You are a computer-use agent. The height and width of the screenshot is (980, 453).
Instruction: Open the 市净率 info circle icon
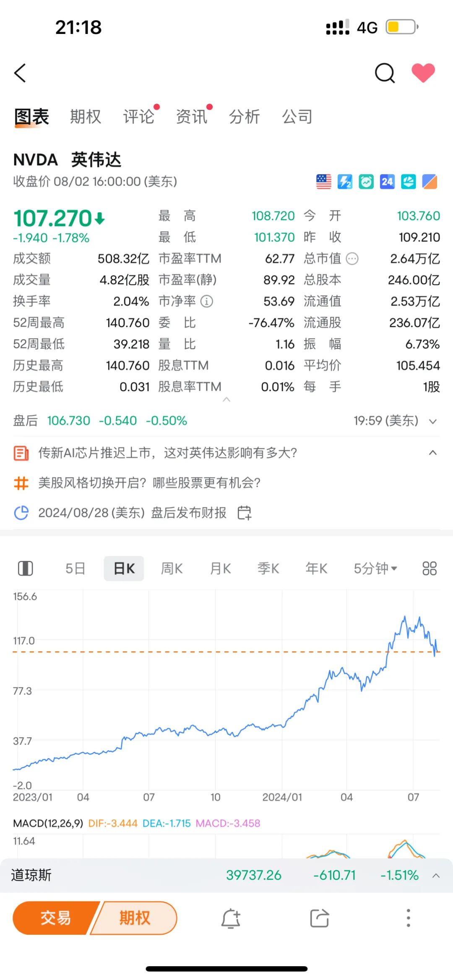(x=207, y=301)
